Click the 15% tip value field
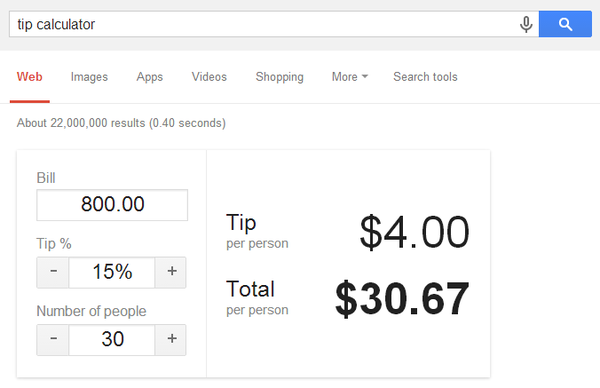 pyautogui.click(x=112, y=272)
